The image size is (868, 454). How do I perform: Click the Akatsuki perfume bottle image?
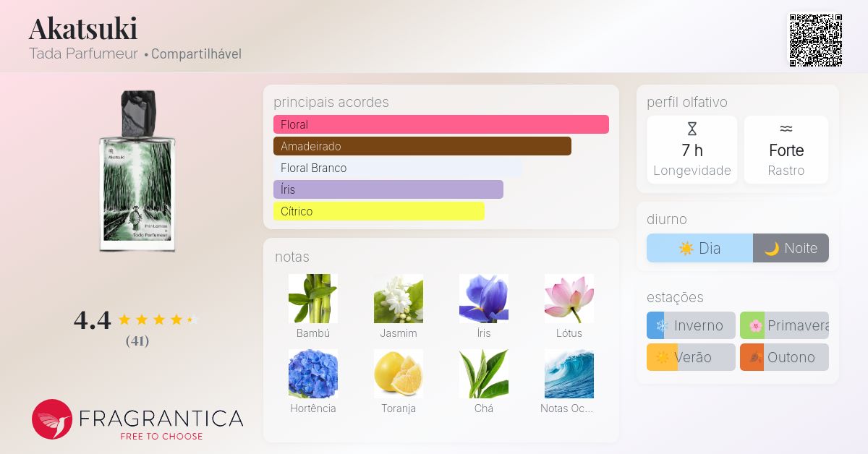(x=137, y=171)
